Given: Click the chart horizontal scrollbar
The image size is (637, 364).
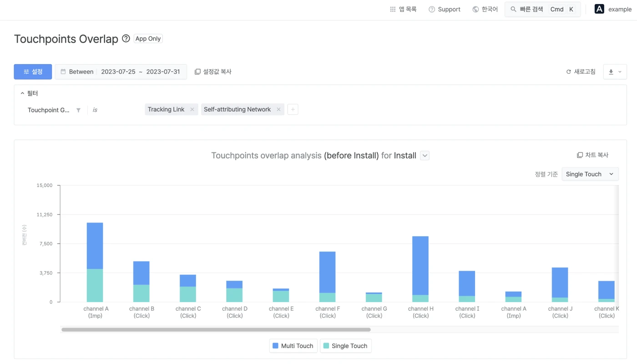Looking at the screenshot, I should (216, 329).
